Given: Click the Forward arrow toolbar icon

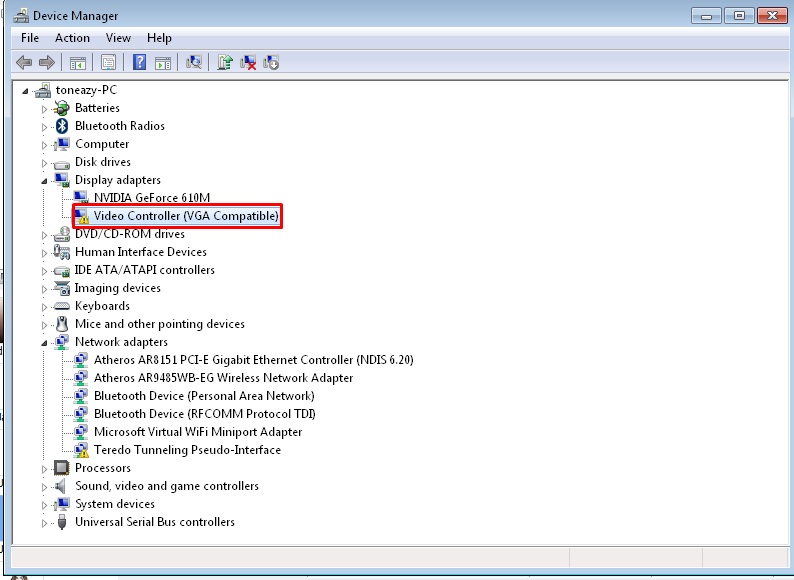Looking at the screenshot, I should (x=47, y=63).
